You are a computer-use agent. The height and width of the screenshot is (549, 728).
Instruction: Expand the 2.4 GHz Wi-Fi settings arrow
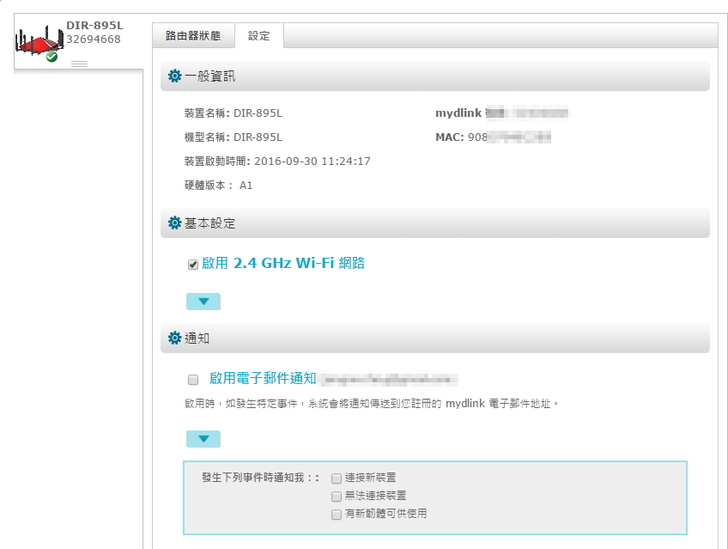coord(203,301)
